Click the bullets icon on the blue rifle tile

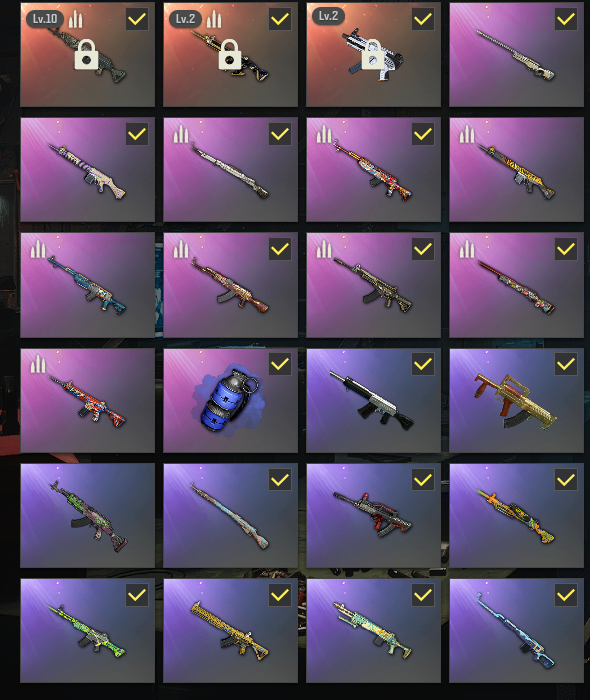38,249
